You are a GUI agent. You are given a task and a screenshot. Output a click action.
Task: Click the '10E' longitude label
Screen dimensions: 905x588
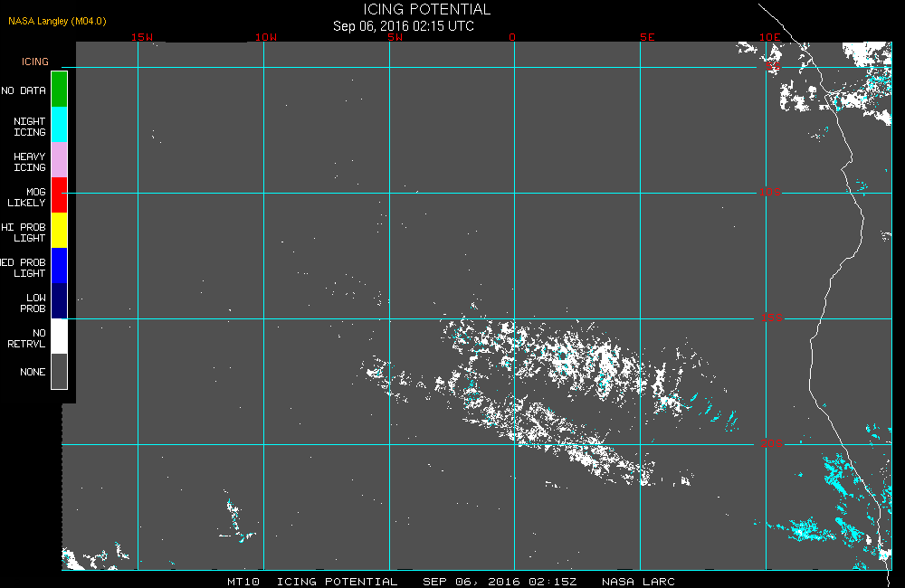(x=770, y=37)
